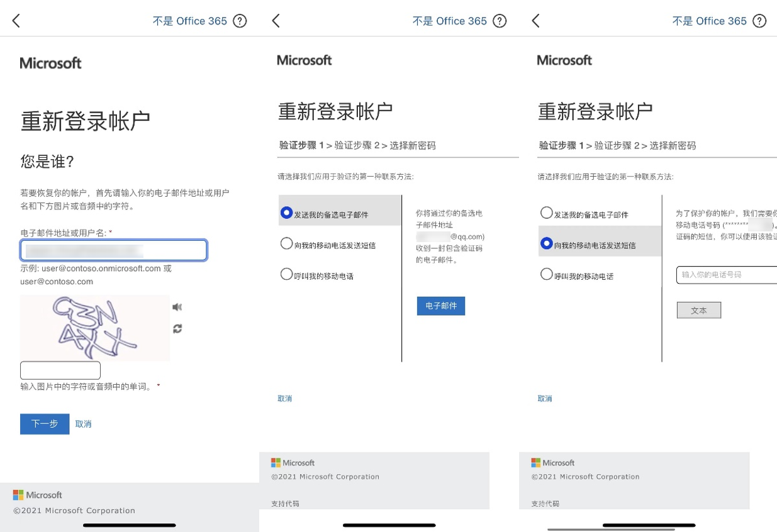777x532 pixels.
Task: Click 取消 link next to 下一步
Action: (x=84, y=424)
